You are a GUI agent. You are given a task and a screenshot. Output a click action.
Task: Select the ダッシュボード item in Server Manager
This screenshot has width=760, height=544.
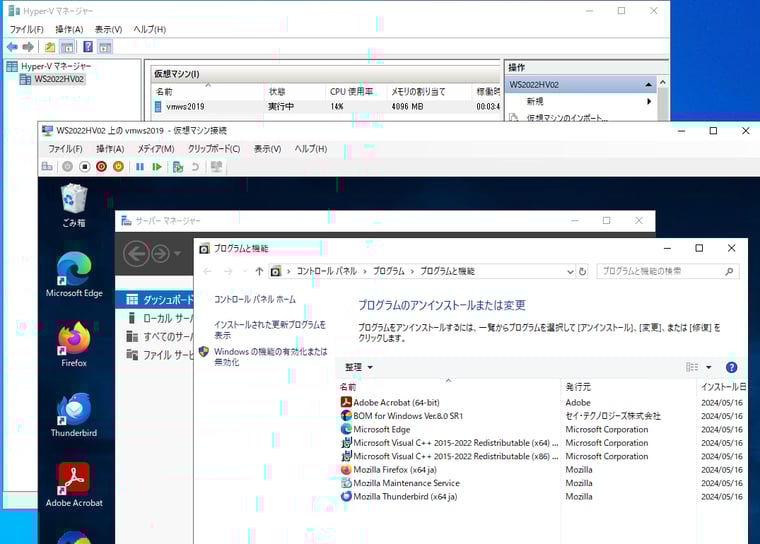point(154,300)
